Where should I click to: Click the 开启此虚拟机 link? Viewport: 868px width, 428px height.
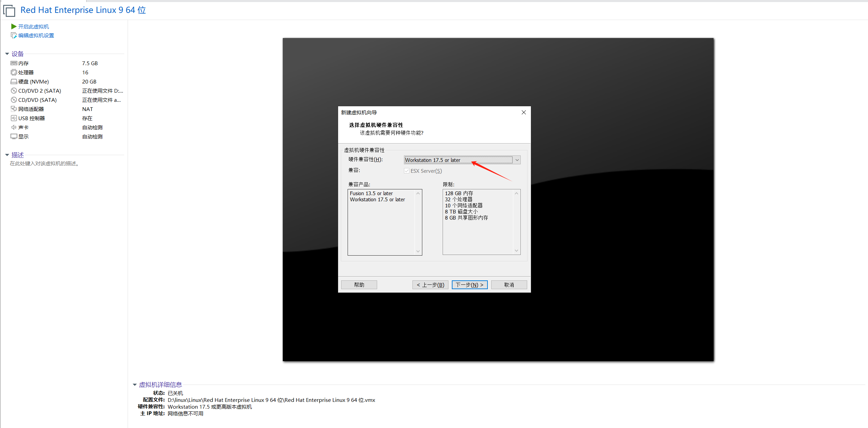(34, 26)
